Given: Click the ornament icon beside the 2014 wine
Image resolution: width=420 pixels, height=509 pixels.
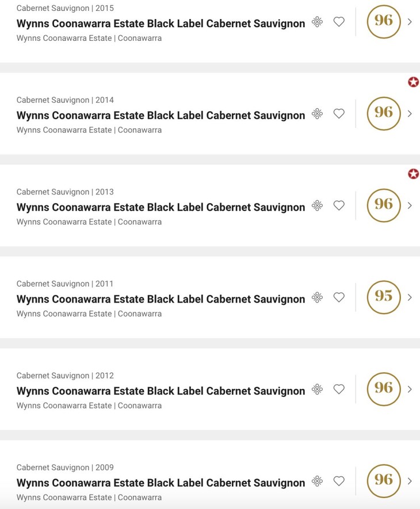Looking at the screenshot, I should point(317,114).
